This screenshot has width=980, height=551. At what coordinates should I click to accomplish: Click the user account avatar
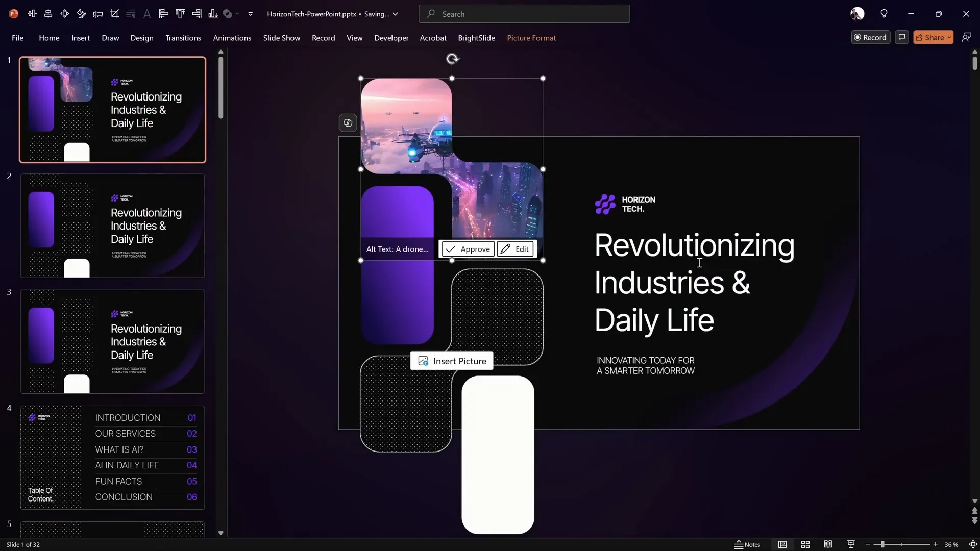click(857, 14)
